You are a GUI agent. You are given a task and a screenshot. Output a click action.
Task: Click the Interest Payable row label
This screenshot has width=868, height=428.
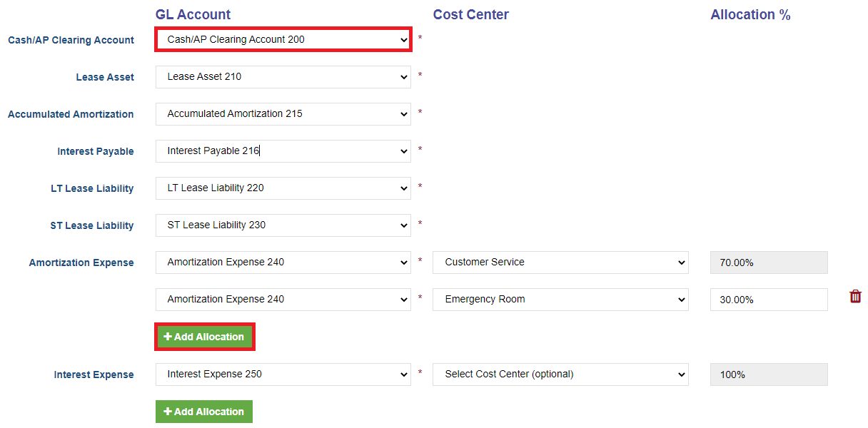[96, 151]
